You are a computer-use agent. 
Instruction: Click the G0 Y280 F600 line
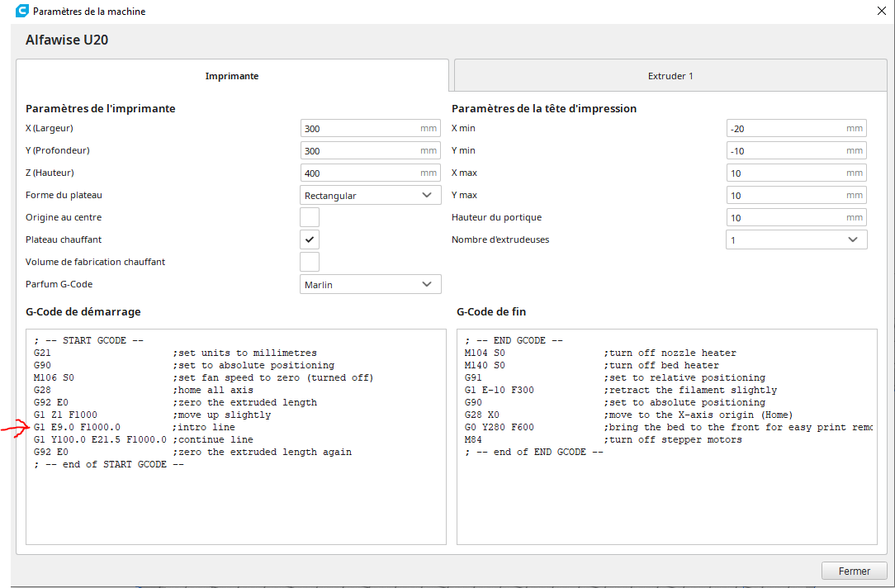pos(669,427)
